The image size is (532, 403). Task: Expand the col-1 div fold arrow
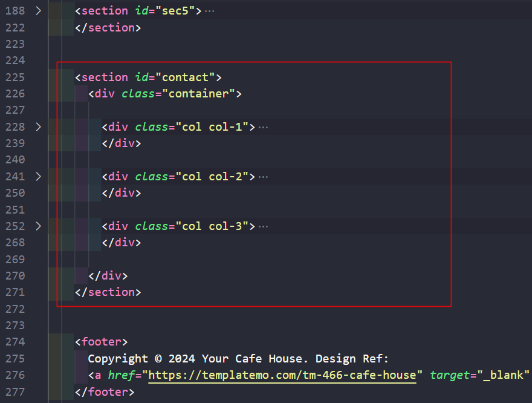[38, 127]
